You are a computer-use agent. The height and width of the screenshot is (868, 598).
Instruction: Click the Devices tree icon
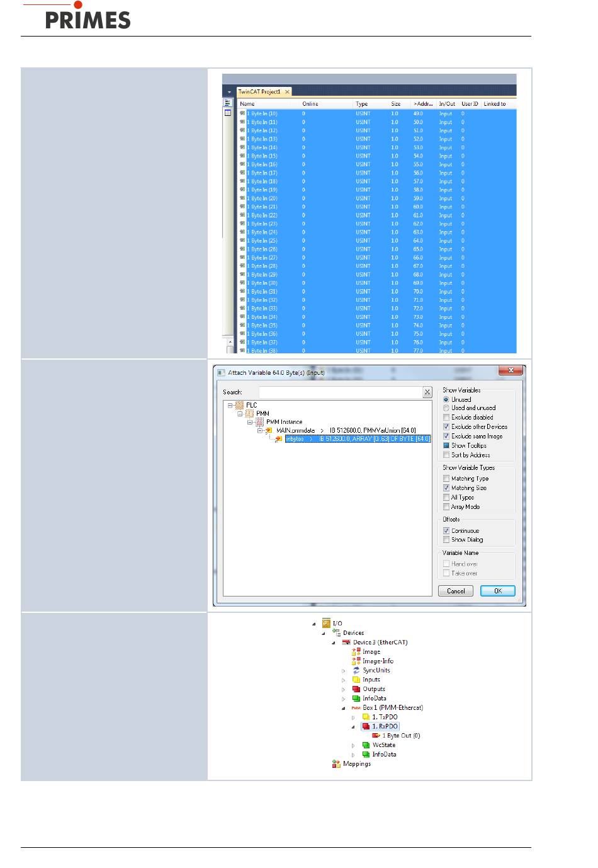pyautogui.click(x=336, y=633)
